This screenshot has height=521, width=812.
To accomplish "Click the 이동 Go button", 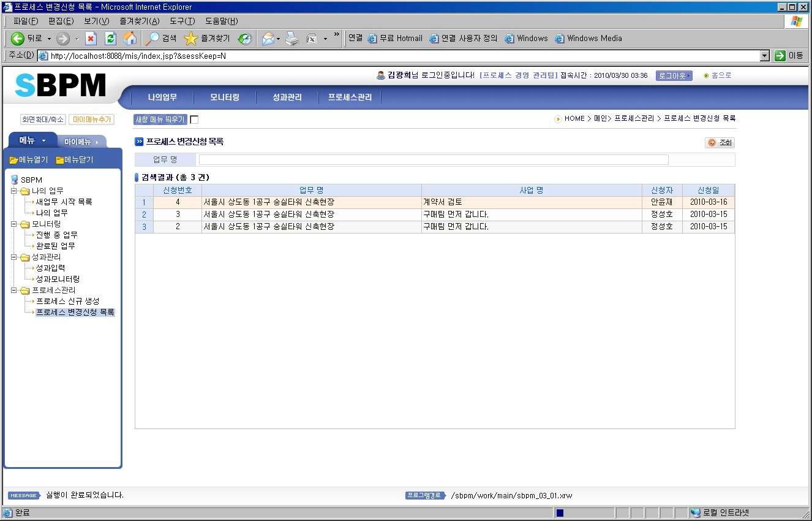I will 790,56.
